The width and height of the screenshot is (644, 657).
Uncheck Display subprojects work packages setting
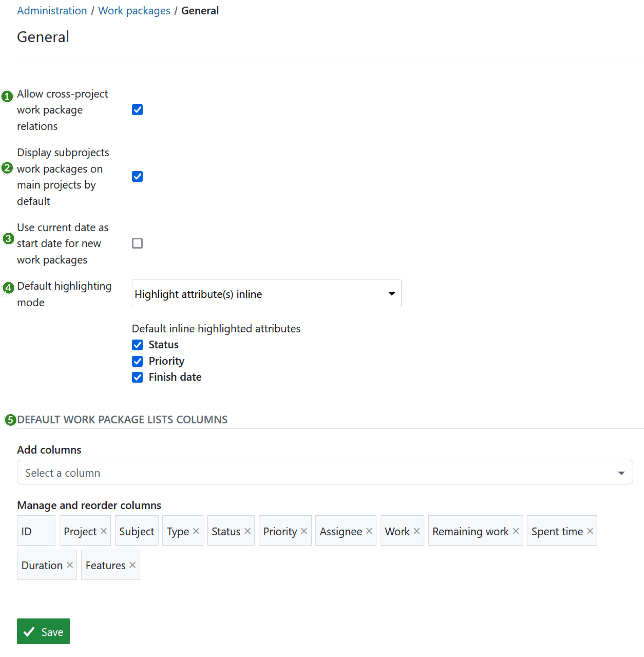[x=137, y=176]
